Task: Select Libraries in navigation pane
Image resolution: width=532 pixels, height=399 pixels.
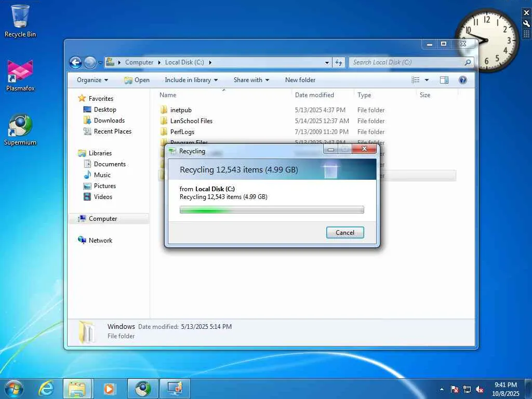Action: coord(100,153)
